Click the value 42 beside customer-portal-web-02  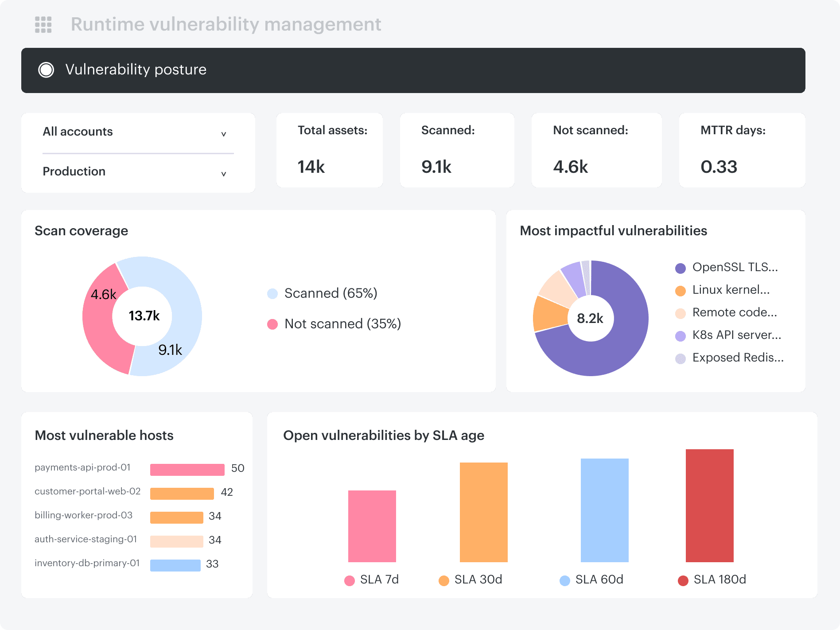click(227, 492)
